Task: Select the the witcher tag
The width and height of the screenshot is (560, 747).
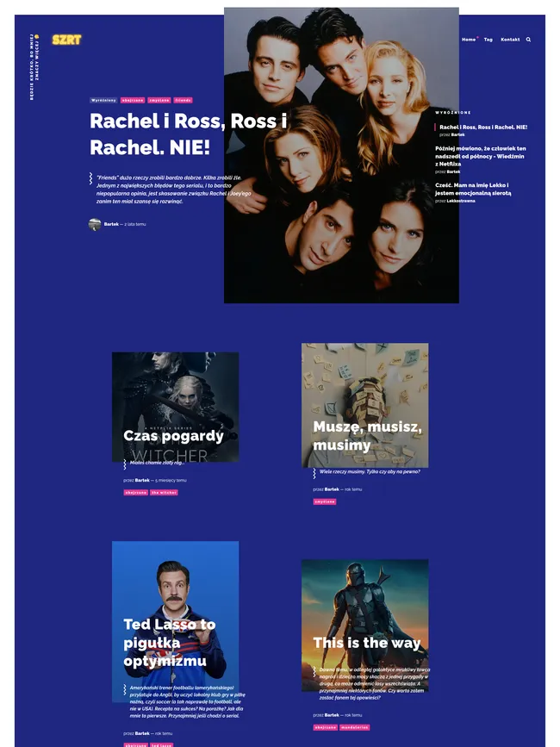Action: (164, 493)
